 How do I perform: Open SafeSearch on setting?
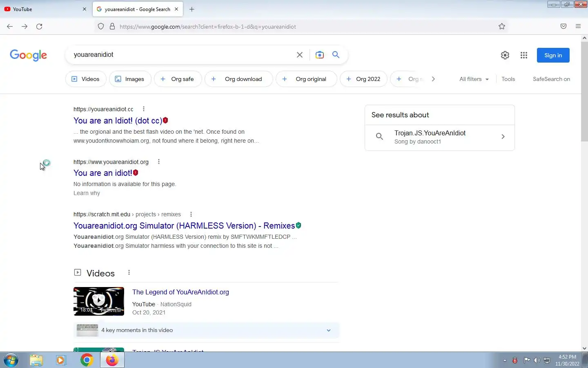[x=551, y=79]
